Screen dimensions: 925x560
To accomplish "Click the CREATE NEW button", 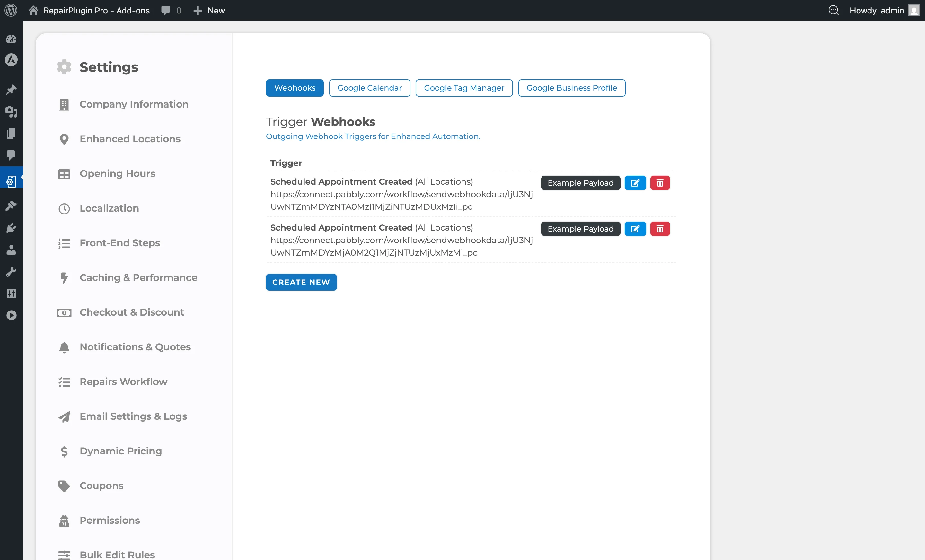I will (301, 282).
